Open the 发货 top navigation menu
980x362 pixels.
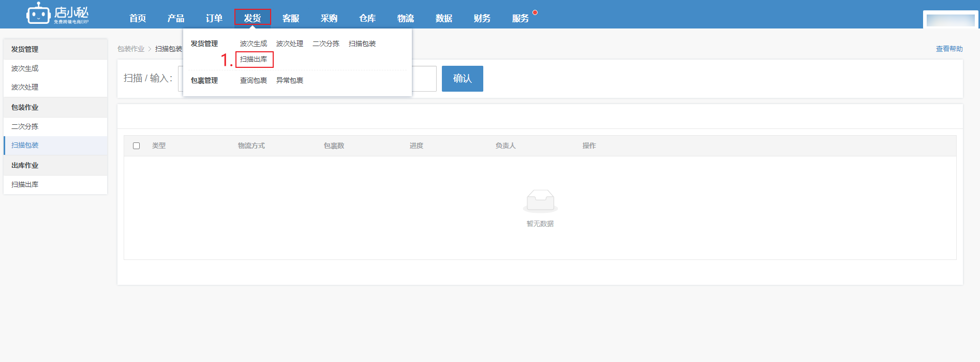coord(253,18)
